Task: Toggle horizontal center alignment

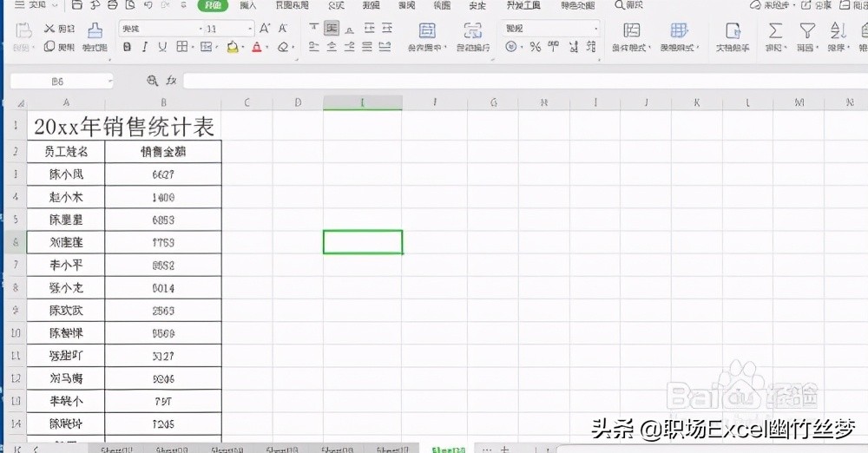Action: pyautogui.click(x=332, y=47)
